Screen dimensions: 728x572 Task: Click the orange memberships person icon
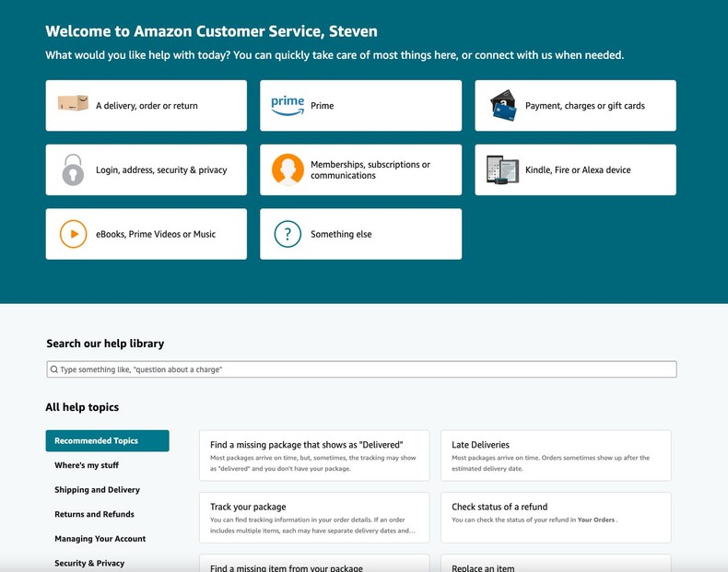tap(288, 169)
